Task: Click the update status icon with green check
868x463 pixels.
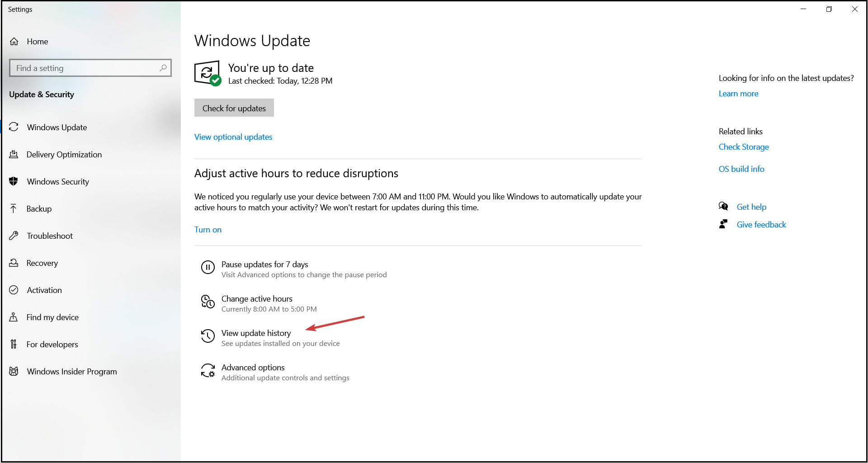Action: coord(208,73)
